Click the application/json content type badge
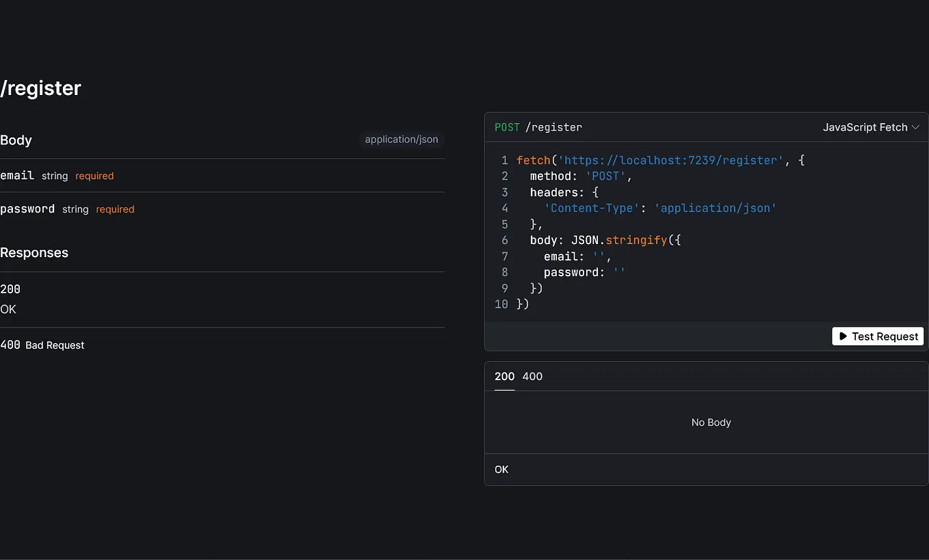The image size is (929, 560). [x=402, y=139]
